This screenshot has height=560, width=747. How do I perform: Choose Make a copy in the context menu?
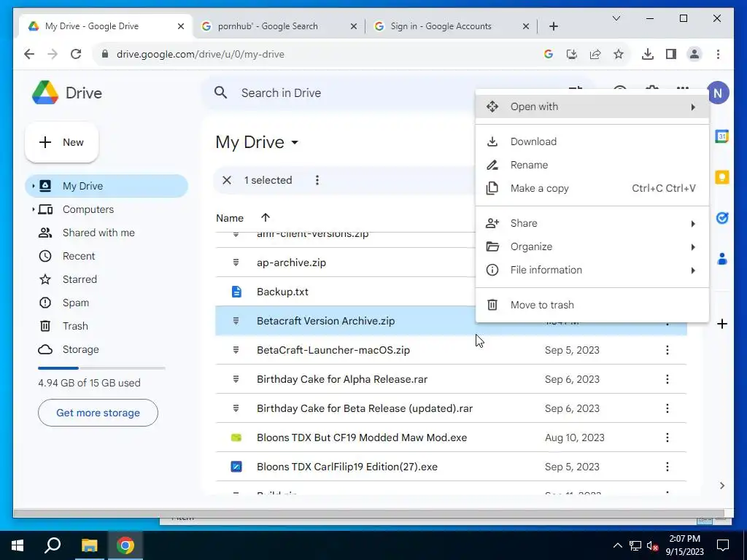592,188
